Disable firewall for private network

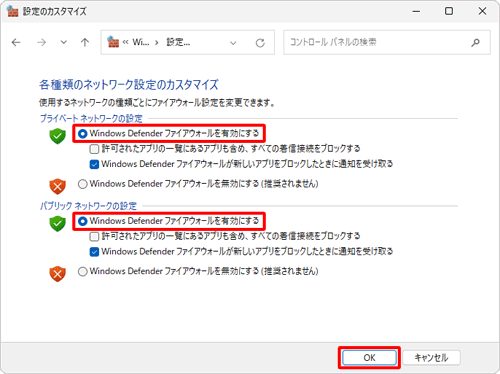(x=198, y=184)
